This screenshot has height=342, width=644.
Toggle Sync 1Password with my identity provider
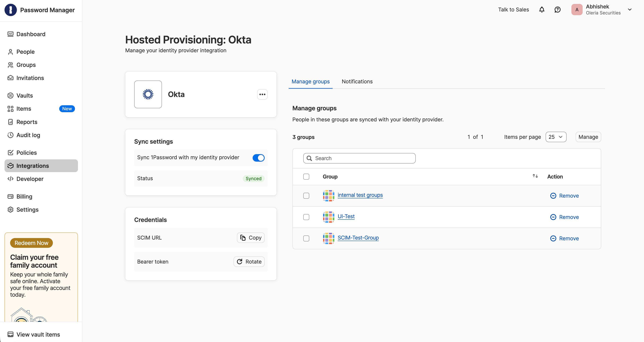[x=258, y=158]
